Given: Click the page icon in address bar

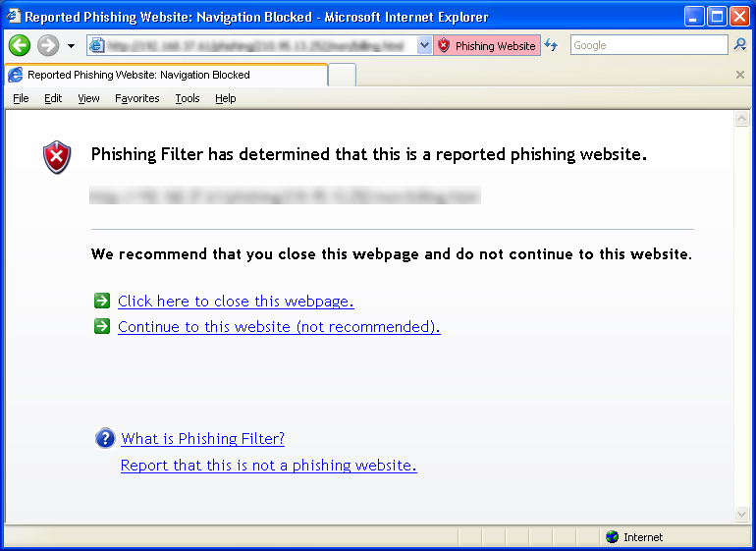Looking at the screenshot, I should point(97,45).
